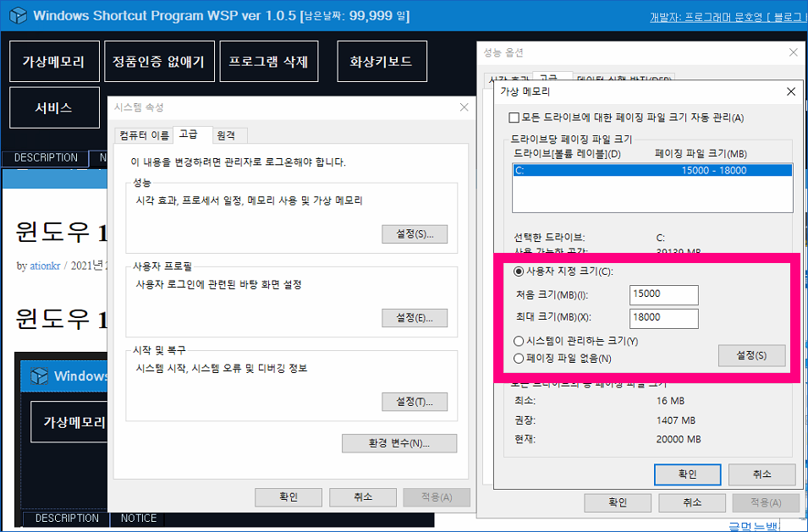This screenshot has height=532, width=808.
Task: Launch the 화상키보드 shortcut
Action: coord(382,62)
